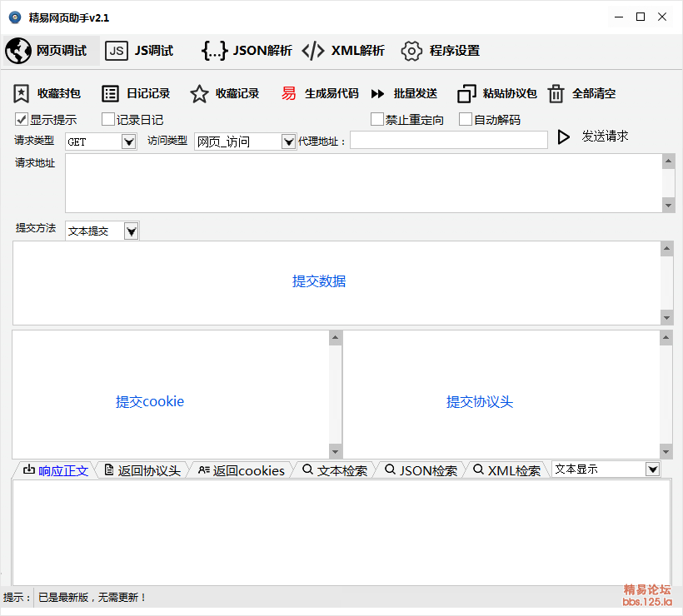The image size is (683, 616).
Task: Click the JS调试 square icon
Action: [117, 51]
